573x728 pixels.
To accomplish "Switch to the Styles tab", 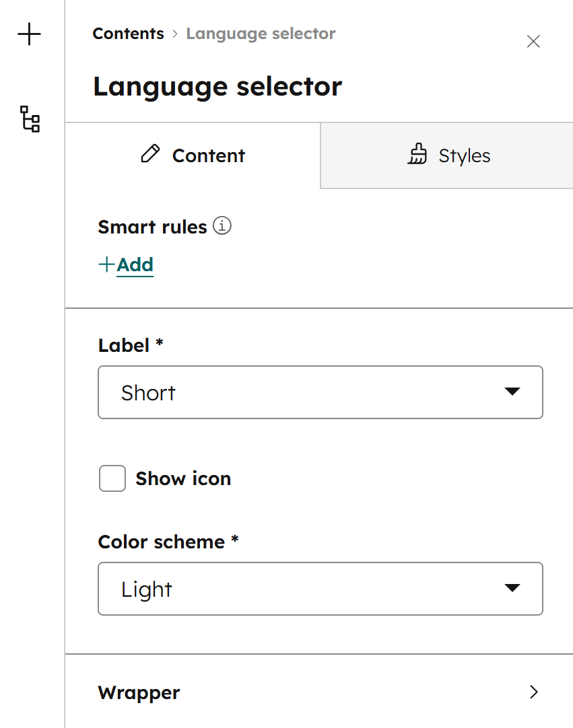I will coord(448,155).
